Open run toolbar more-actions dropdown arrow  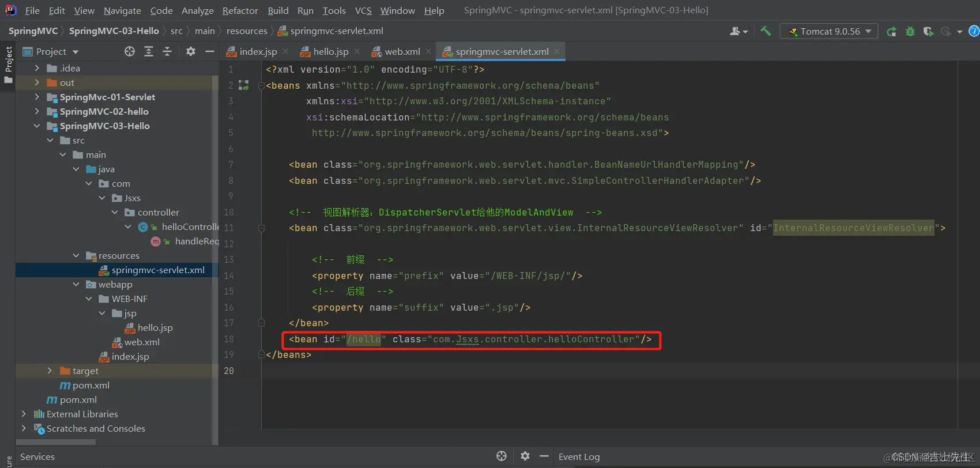(960, 32)
